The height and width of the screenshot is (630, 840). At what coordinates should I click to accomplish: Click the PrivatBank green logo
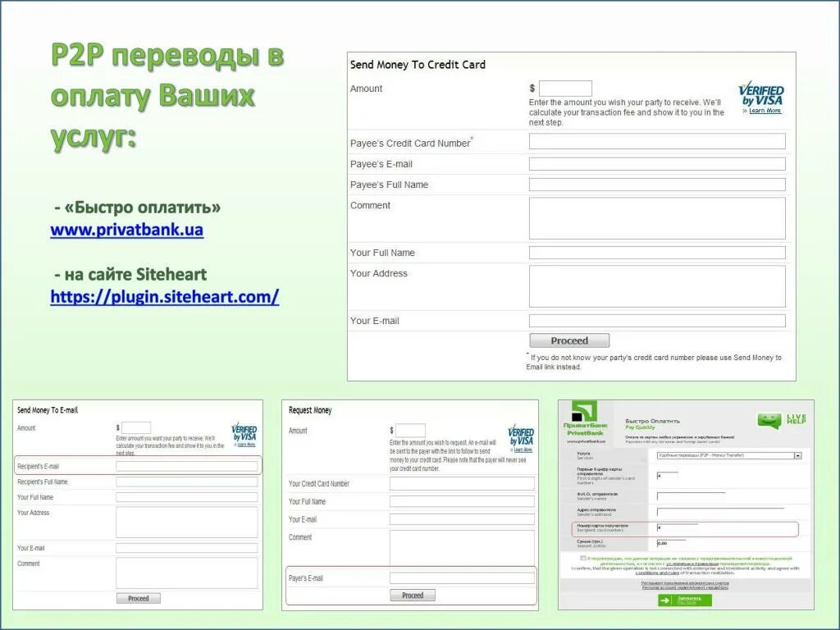tap(584, 412)
